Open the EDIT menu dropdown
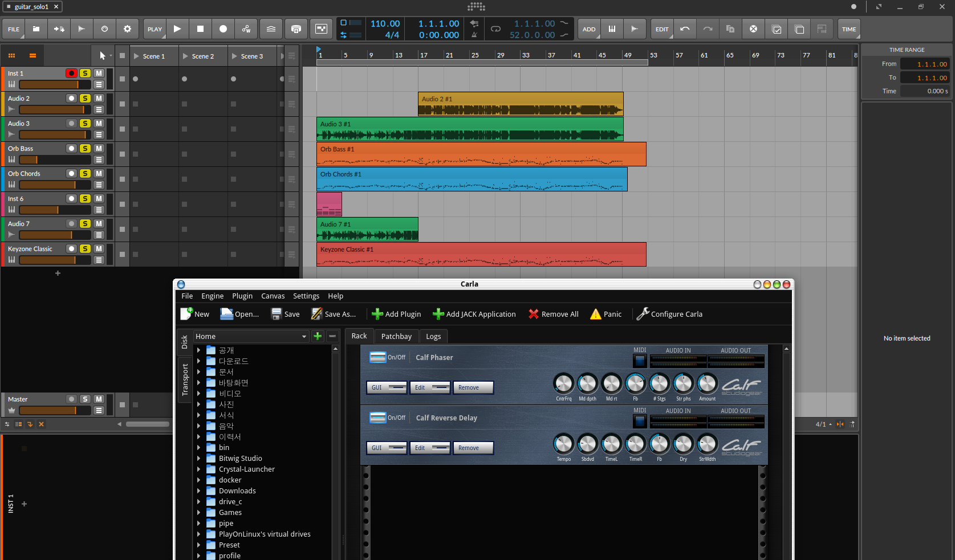 [x=662, y=29]
